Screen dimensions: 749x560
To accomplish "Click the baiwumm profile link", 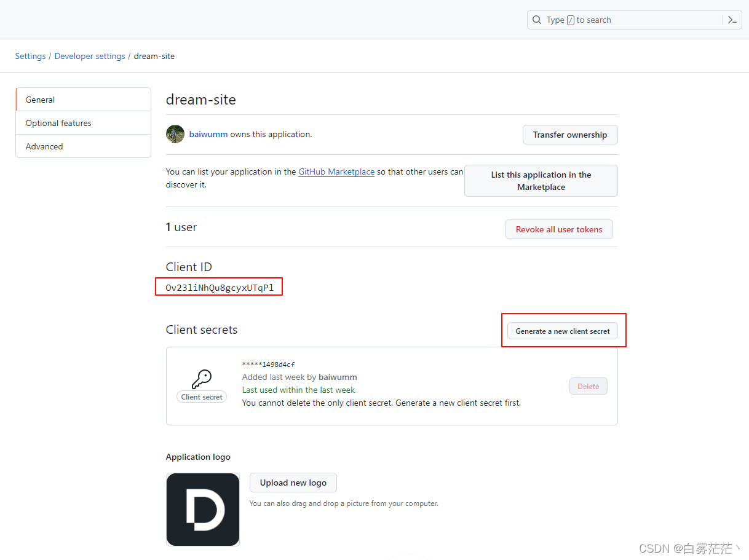I will coord(208,134).
